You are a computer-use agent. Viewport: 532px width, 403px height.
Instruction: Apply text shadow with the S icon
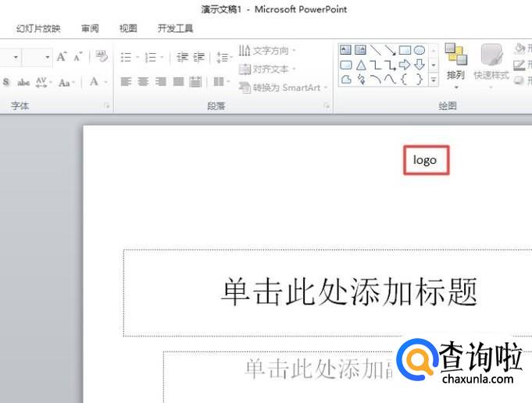coord(6,82)
